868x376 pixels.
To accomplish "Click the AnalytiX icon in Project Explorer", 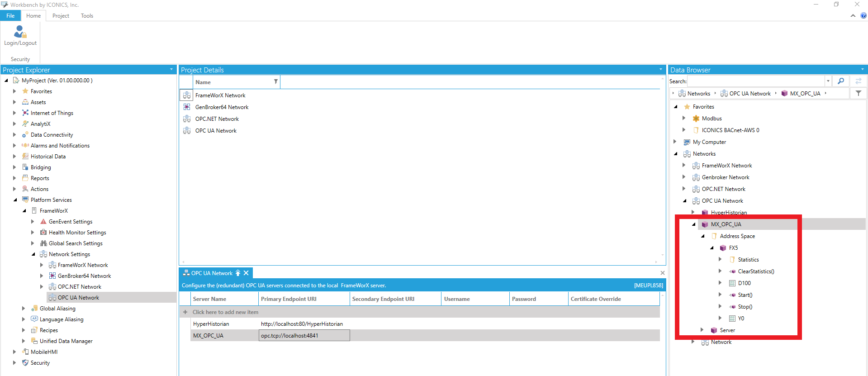I will point(25,124).
